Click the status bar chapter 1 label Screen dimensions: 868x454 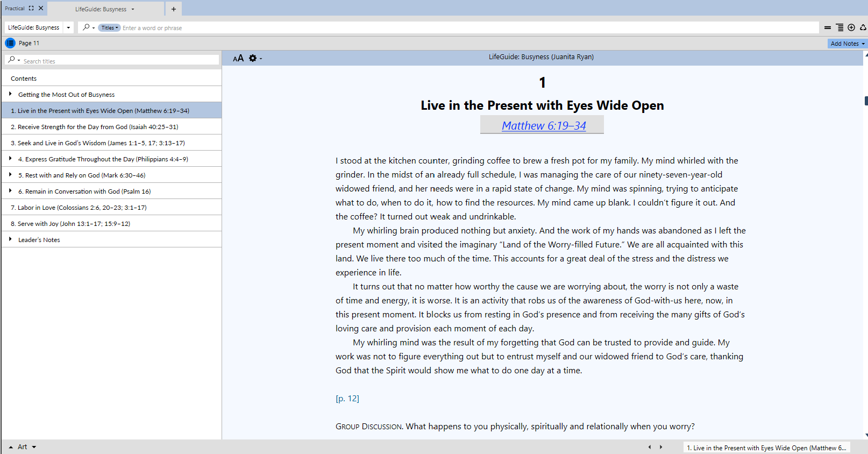coord(766,448)
